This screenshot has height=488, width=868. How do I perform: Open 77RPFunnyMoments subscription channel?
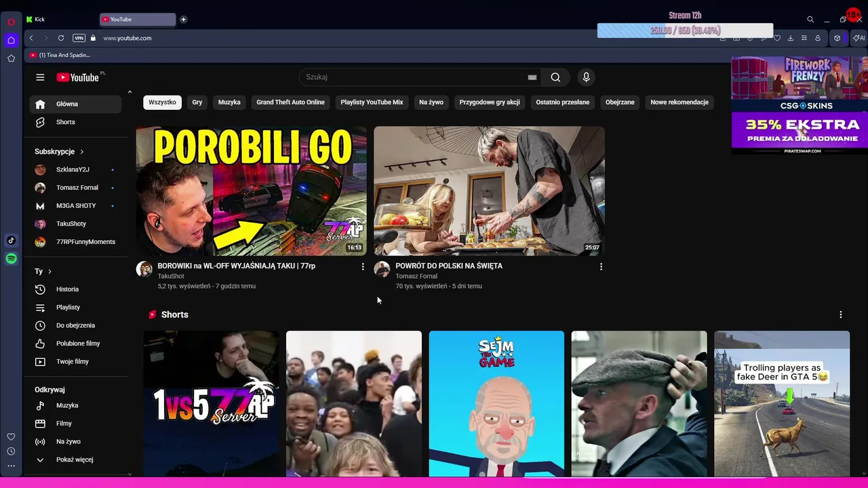75,242
